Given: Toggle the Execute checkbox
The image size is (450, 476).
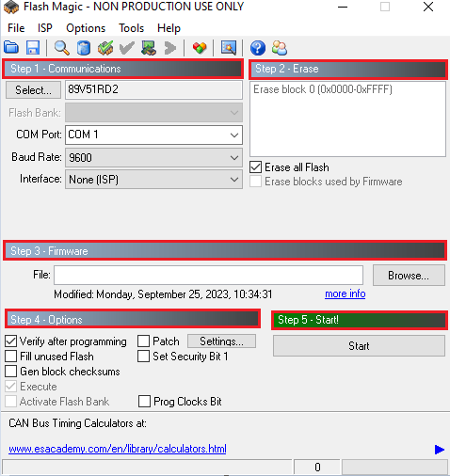Looking at the screenshot, I should 10,387.
